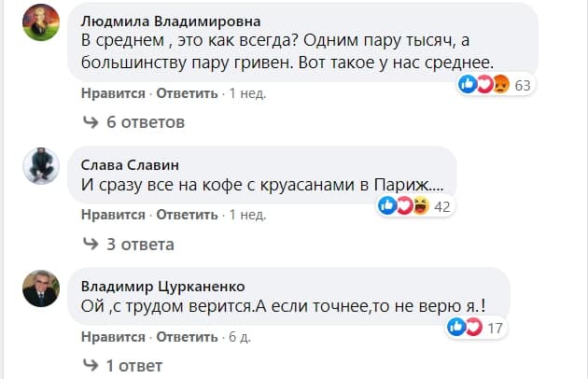Reply to Слава Славин's comment
Screen dimensions: 588x379
[188, 215]
